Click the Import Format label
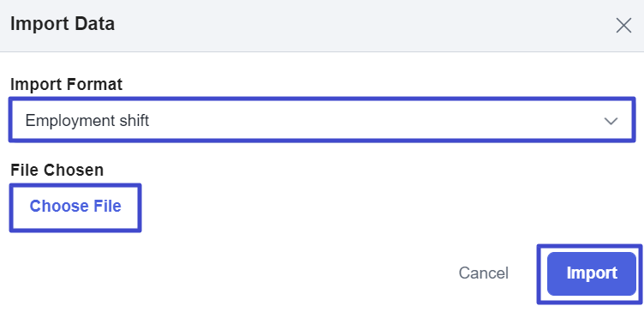The width and height of the screenshot is (644, 312). pyautogui.click(x=66, y=85)
